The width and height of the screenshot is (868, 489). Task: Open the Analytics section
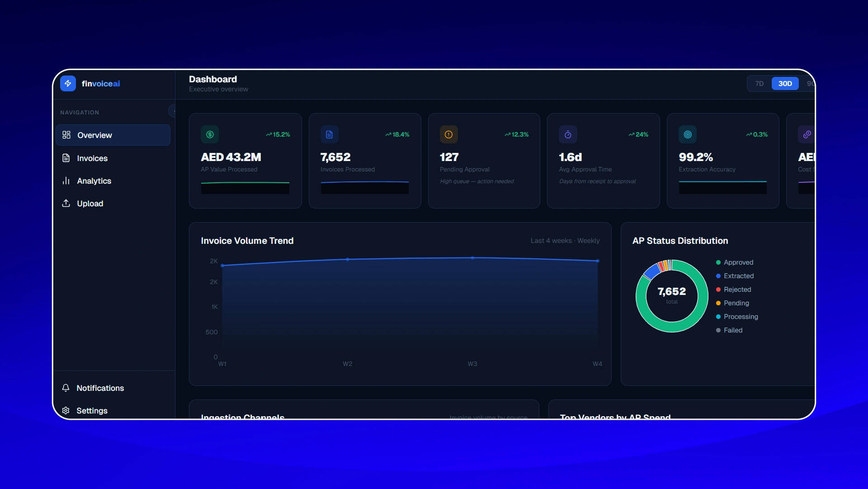(x=94, y=181)
